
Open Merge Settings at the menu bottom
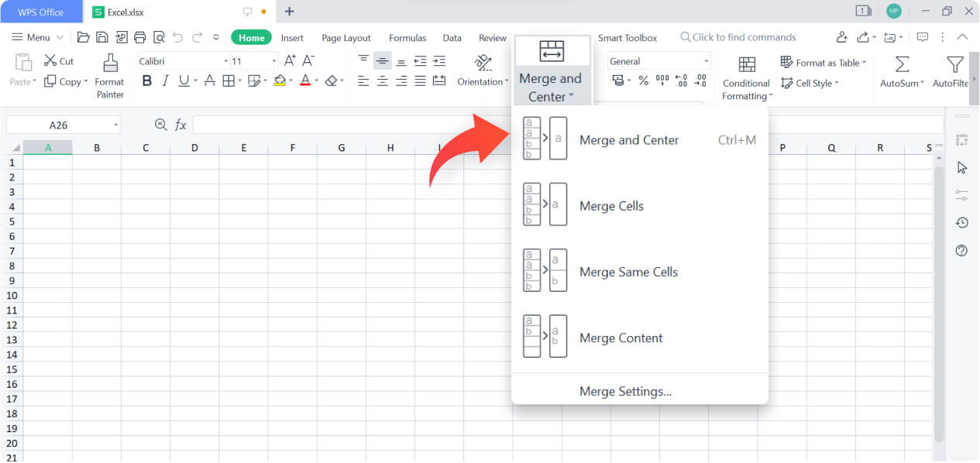(x=625, y=391)
